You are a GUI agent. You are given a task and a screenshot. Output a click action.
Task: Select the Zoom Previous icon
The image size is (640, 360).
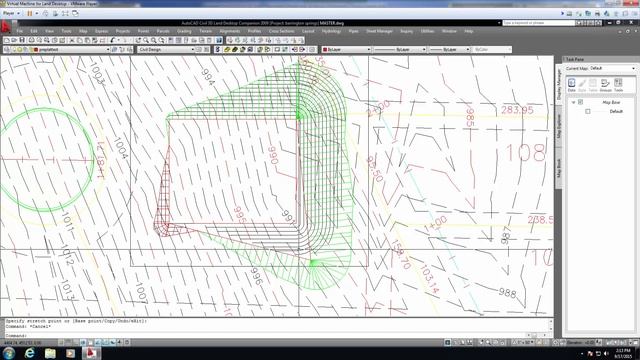pyautogui.click(x=162, y=40)
